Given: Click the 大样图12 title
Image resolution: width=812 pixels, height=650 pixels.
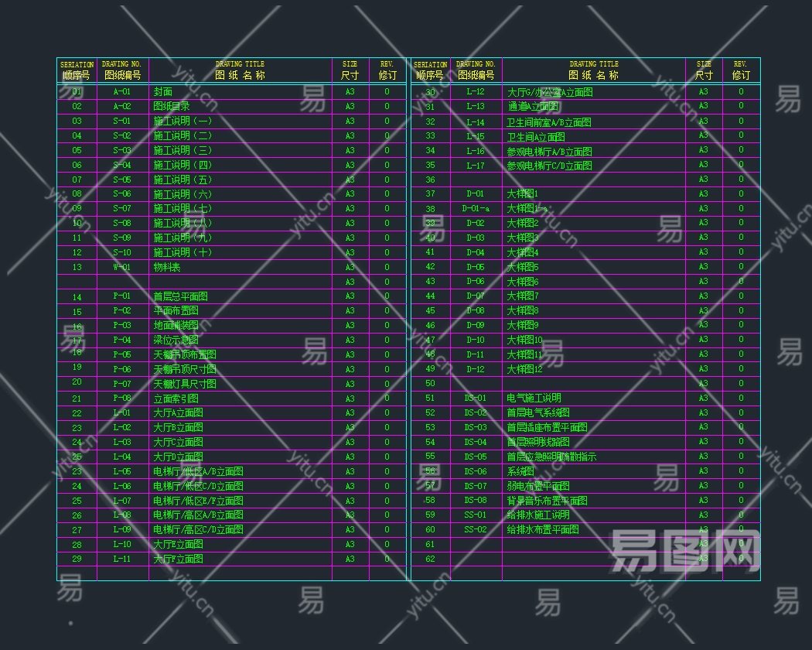Looking at the screenshot, I should coord(524,370).
